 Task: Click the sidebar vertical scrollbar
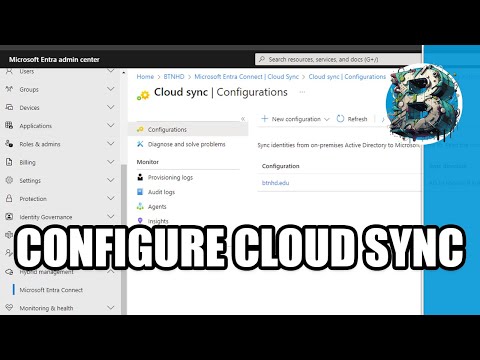click(124, 239)
